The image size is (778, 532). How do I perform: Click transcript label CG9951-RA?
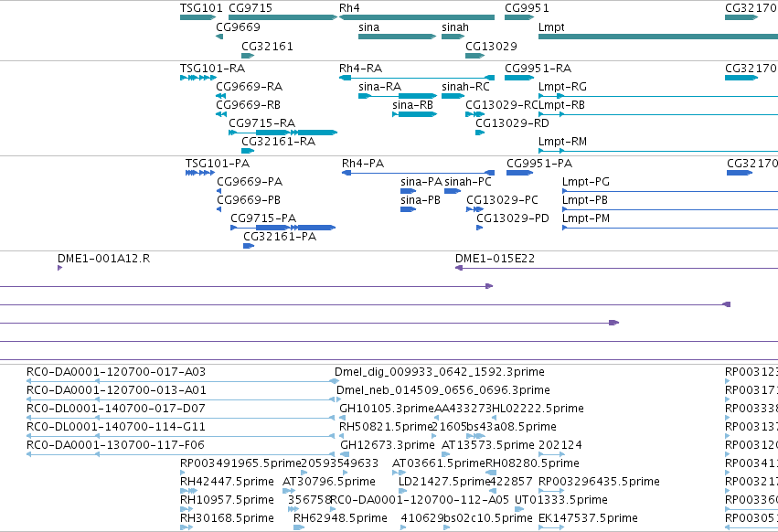coord(538,68)
